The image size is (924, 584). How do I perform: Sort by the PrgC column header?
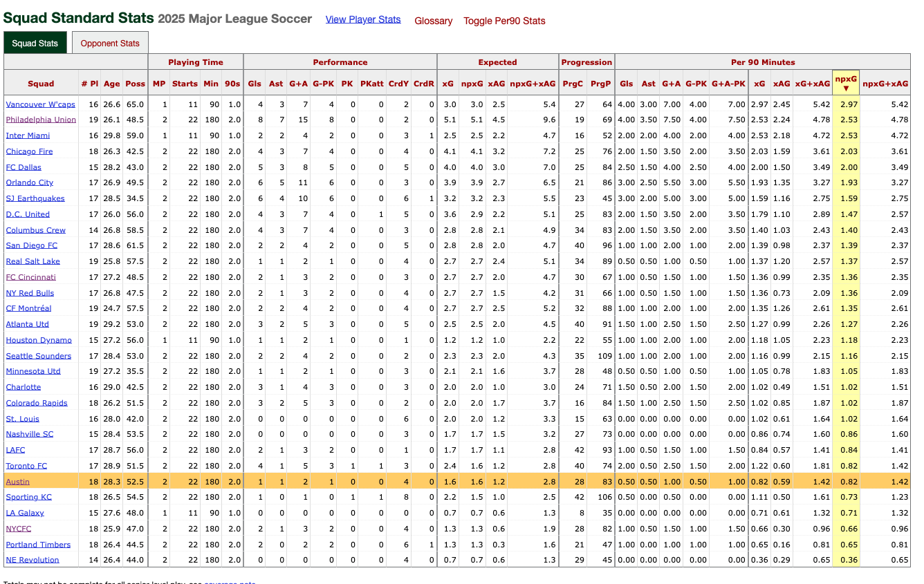pyautogui.click(x=573, y=84)
